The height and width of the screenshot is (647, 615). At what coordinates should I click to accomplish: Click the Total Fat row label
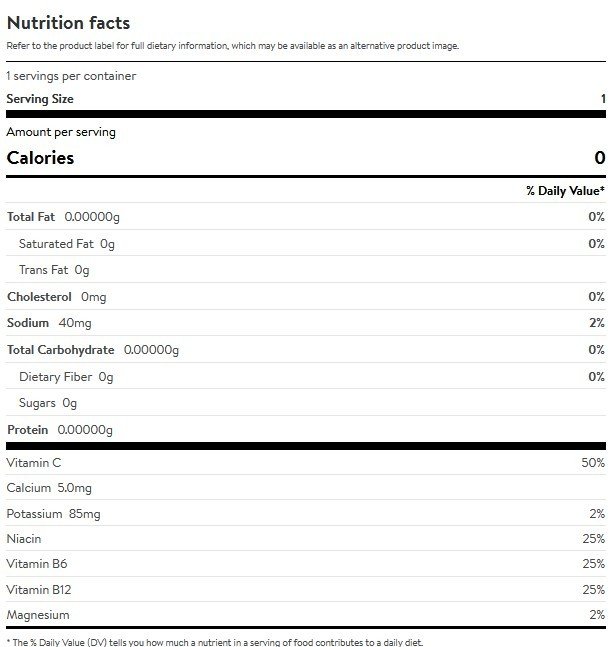point(31,217)
